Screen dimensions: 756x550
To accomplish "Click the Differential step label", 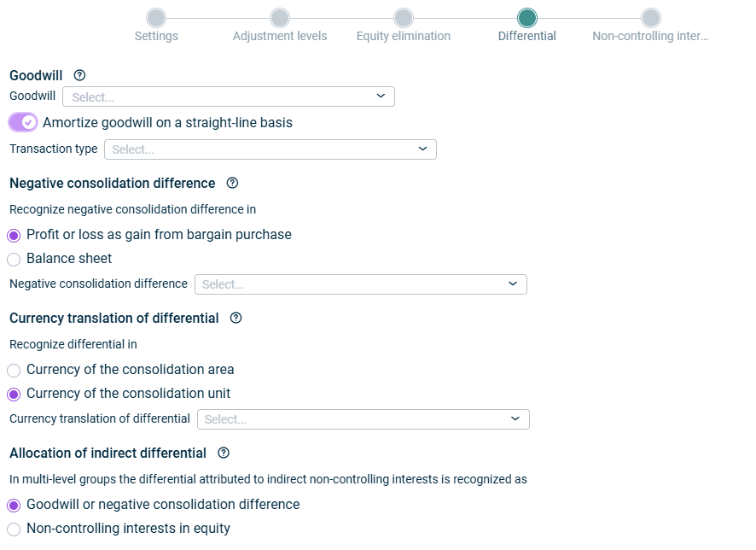I will point(527,36).
